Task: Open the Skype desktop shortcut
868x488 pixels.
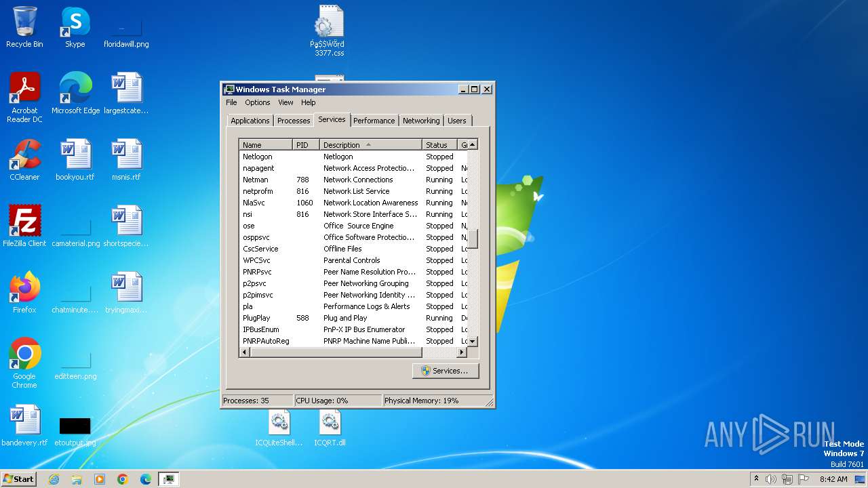Action: coord(75,27)
